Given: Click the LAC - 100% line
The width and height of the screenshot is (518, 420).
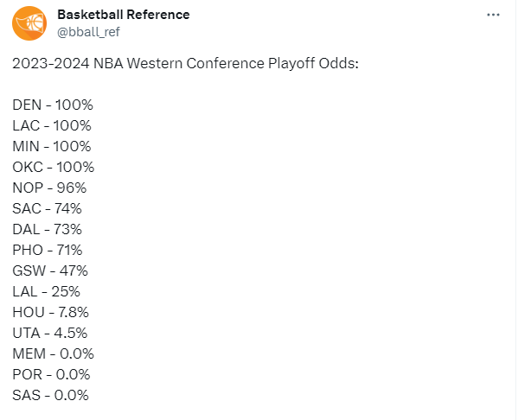Looking at the screenshot, I should click(52, 126).
